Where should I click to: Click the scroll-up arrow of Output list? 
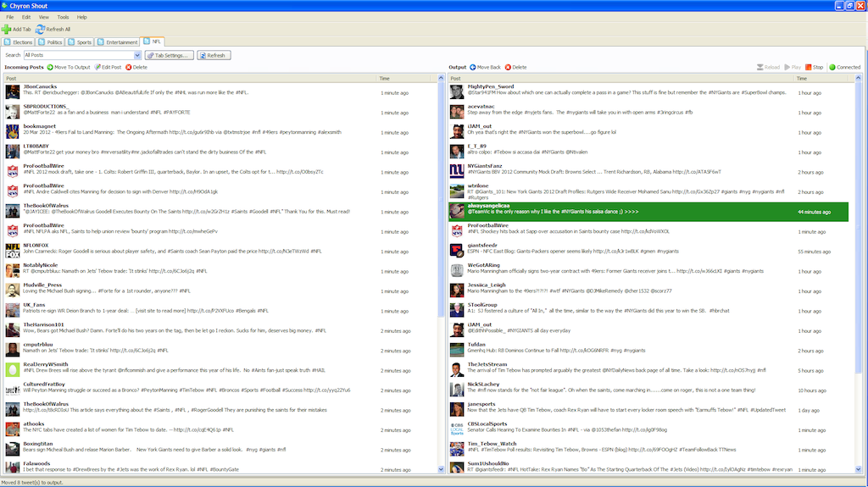858,79
